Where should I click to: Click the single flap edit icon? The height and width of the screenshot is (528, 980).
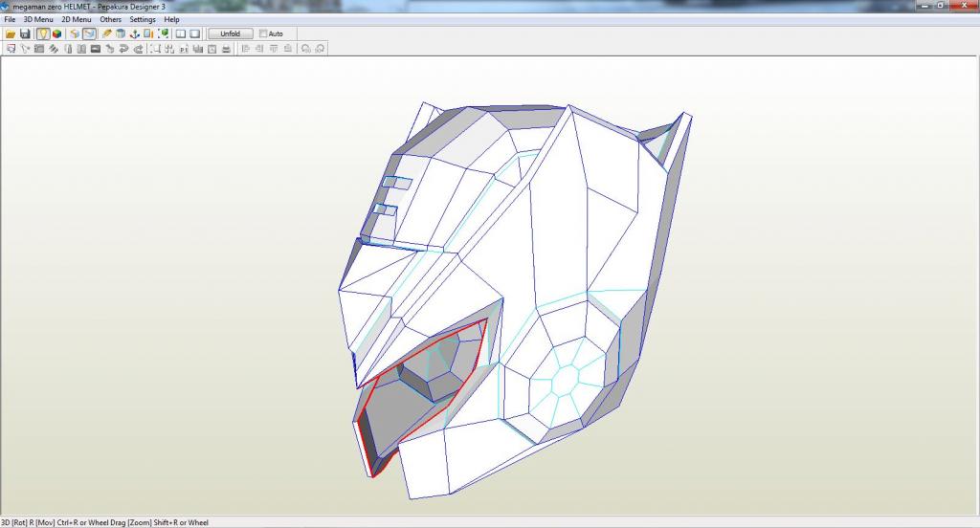click(68, 49)
